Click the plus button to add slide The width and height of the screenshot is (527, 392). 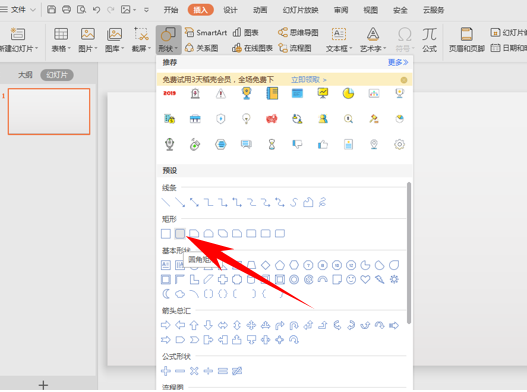43,385
